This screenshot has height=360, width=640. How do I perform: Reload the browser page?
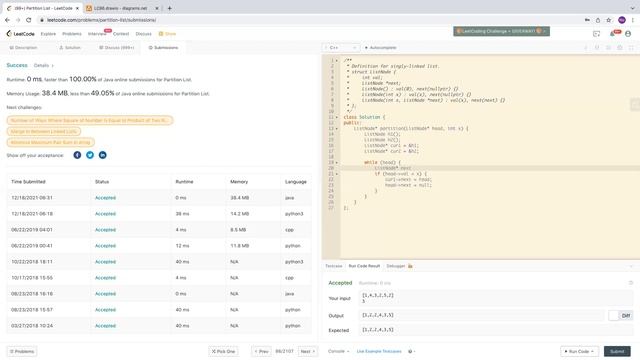click(29, 20)
